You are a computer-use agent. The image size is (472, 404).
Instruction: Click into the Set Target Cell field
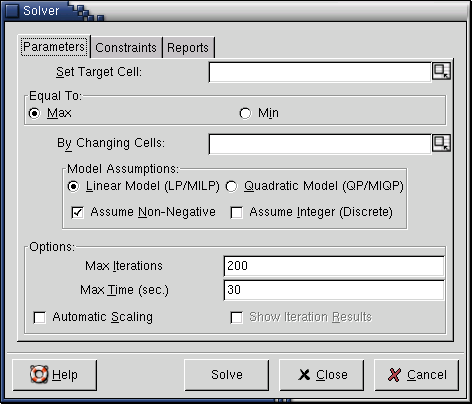click(320, 72)
